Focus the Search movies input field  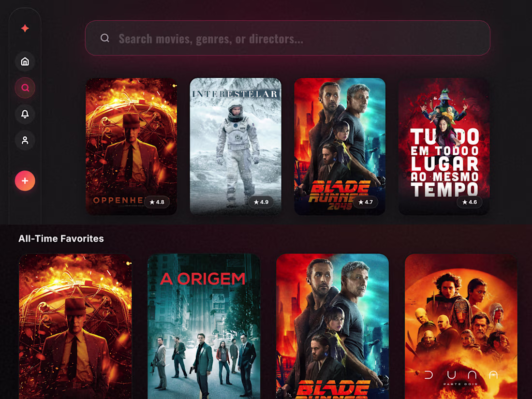click(287, 38)
